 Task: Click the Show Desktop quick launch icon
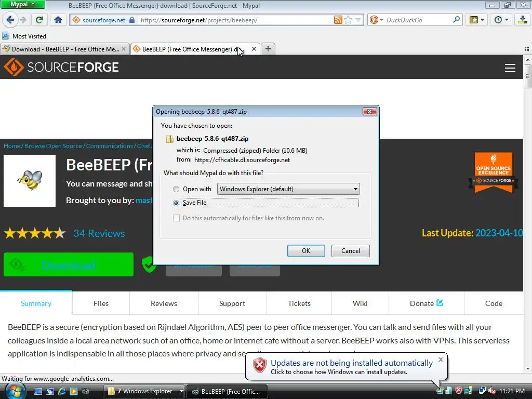point(38,391)
